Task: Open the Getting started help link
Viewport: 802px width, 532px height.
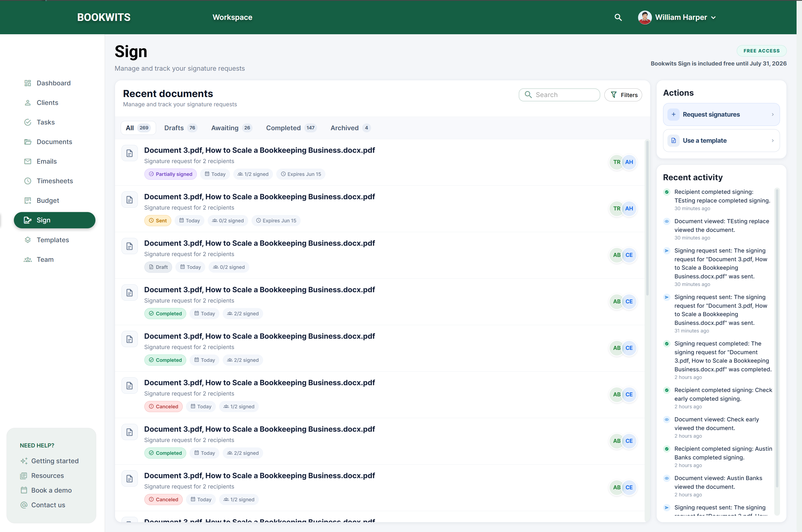Action: click(x=49, y=461)
